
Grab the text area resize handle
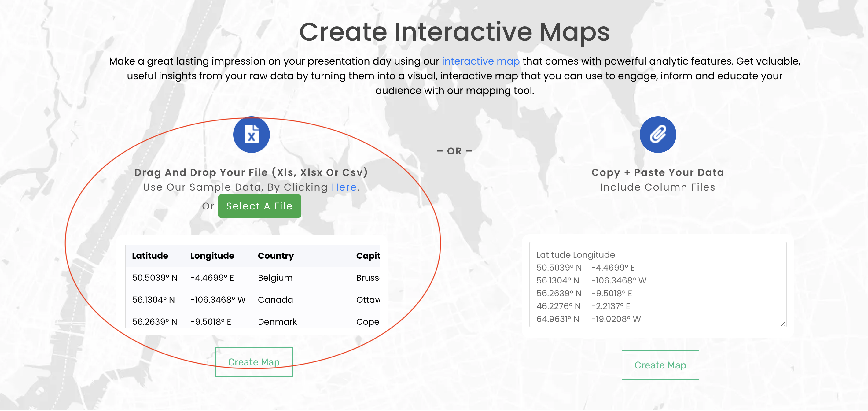tap(783, 324)
